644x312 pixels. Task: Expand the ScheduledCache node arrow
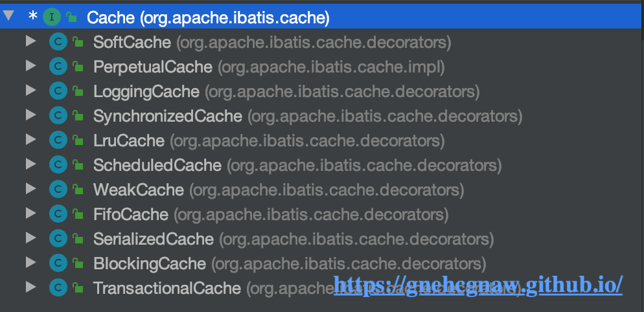pos(31,164)
